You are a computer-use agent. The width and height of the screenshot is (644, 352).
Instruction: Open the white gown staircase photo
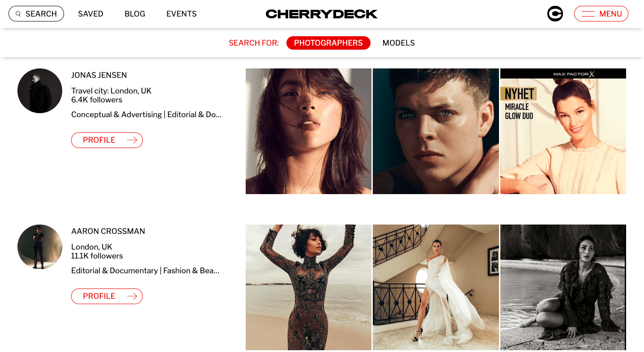pyautogui.click(x=435, y=287)
